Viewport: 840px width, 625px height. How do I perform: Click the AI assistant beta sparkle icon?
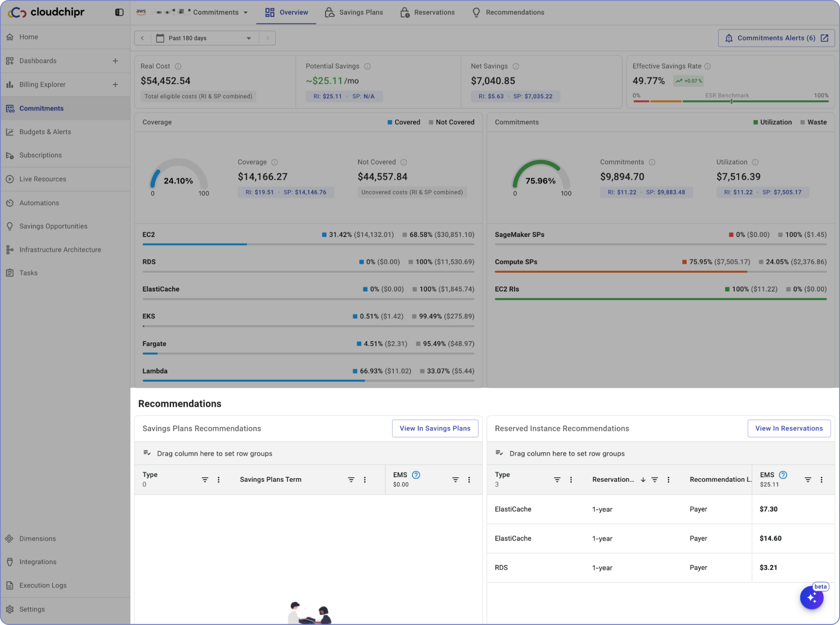click(x=811, y=597)
